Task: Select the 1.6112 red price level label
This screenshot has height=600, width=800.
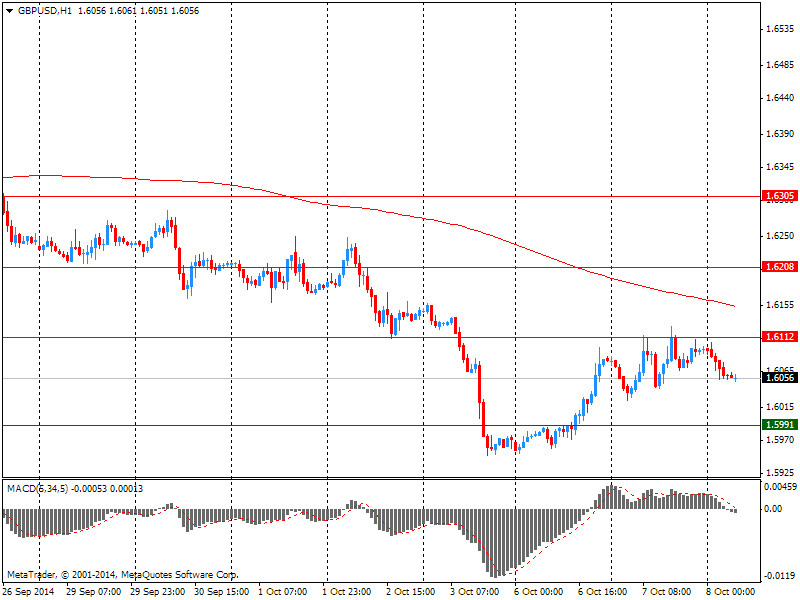Action: (780, 337)
